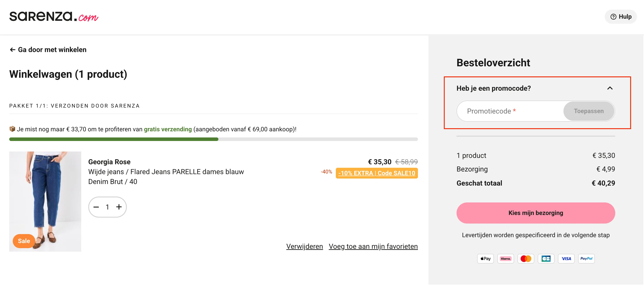Click the Mastercard payment icon
The image size is (644, 296).
pos(526,258)
